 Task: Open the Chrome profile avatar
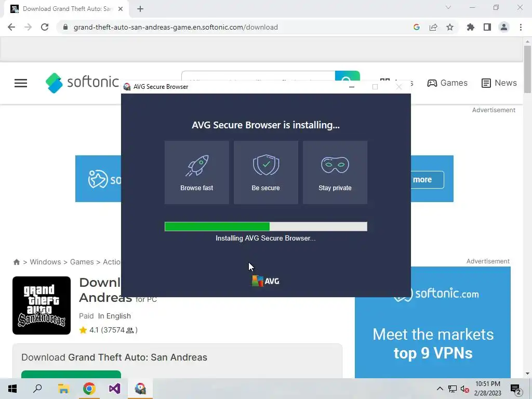coord(504,27)
